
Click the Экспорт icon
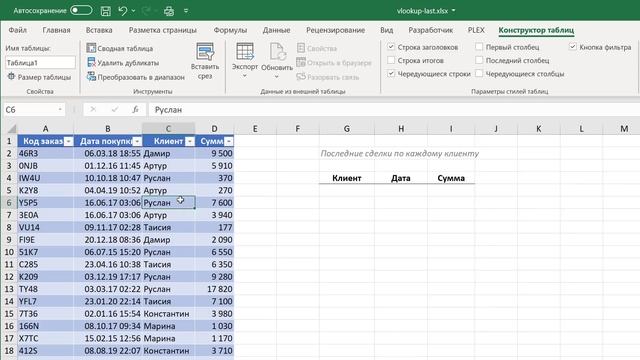[245, 51]
